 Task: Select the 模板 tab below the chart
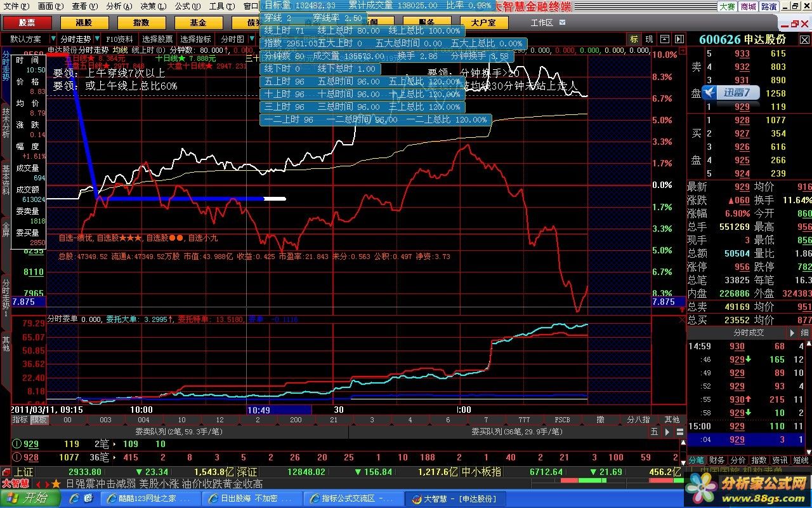[39, 420]
